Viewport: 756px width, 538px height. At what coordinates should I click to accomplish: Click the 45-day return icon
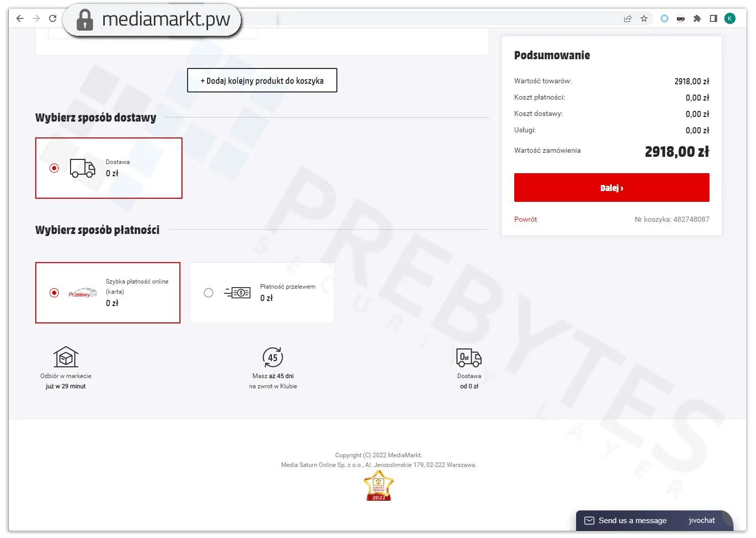click(x=273, y=358)
